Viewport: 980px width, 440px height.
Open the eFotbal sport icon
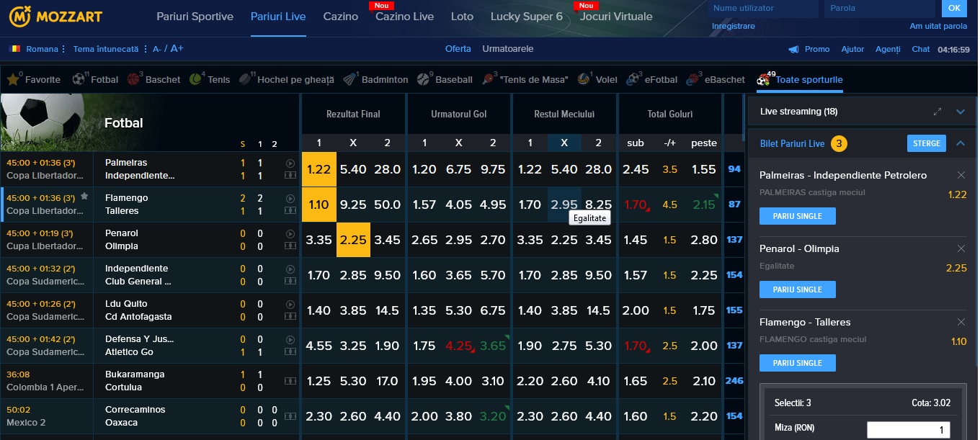pos(633,79)
